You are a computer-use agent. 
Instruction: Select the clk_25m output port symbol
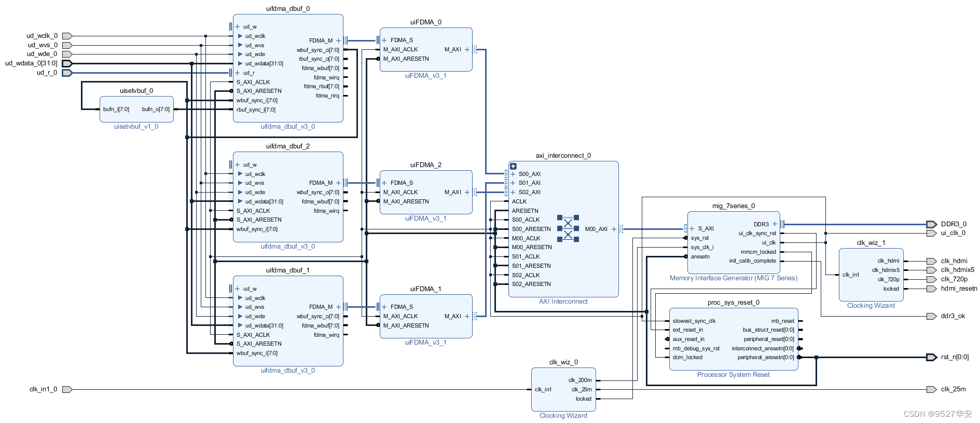pos(931,389)
